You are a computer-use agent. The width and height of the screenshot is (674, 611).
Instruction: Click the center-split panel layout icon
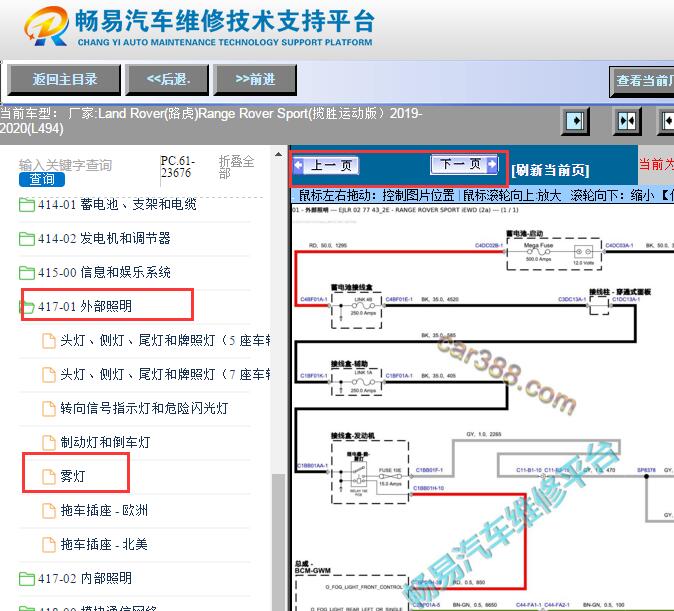[626, 121]
